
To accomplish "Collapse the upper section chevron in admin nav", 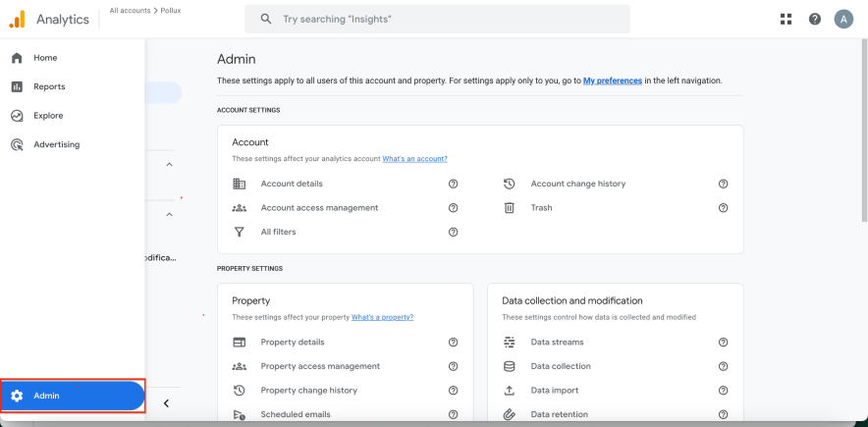I will tap(170, 164).
